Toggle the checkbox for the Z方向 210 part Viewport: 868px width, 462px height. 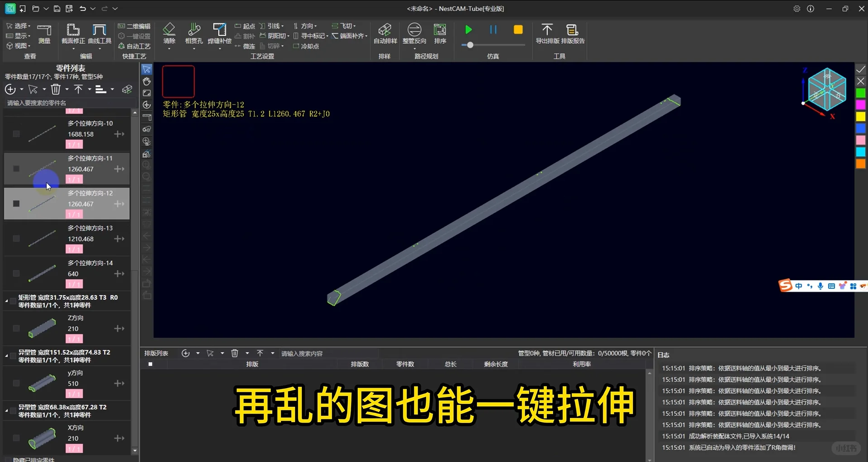pyautogui.click(x=16, y=328)
